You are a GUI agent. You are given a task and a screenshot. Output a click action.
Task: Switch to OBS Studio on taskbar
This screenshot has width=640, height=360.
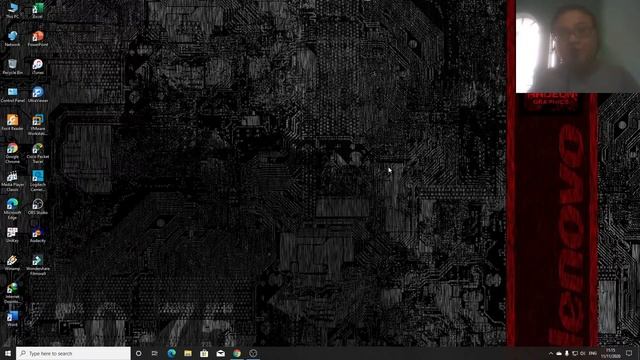[x=253, y=353]
